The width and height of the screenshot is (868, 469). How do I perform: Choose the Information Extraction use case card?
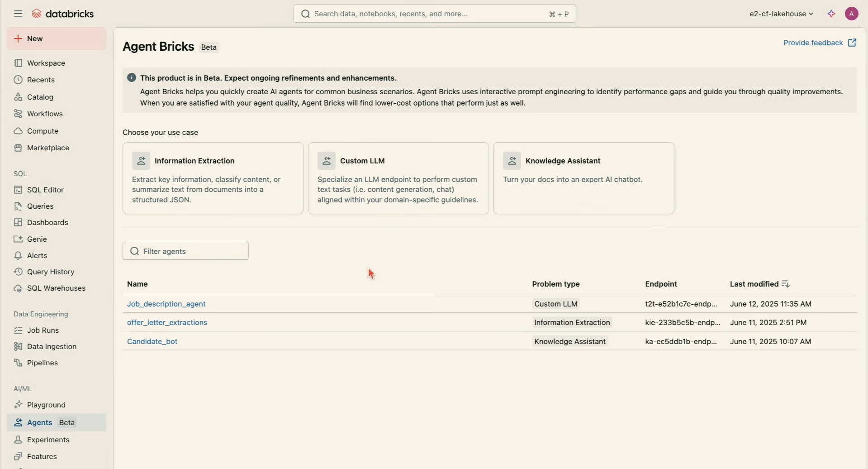[x=213, y=178]
